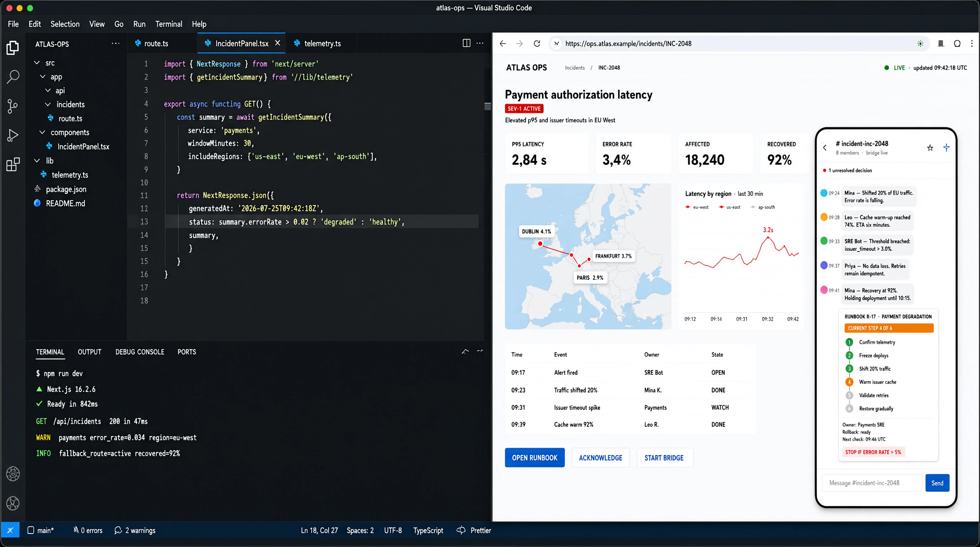Image resolution: width=980 pixels, height=547 pixels.
Task: Split the editor to the right
Action: coord(466,43)
